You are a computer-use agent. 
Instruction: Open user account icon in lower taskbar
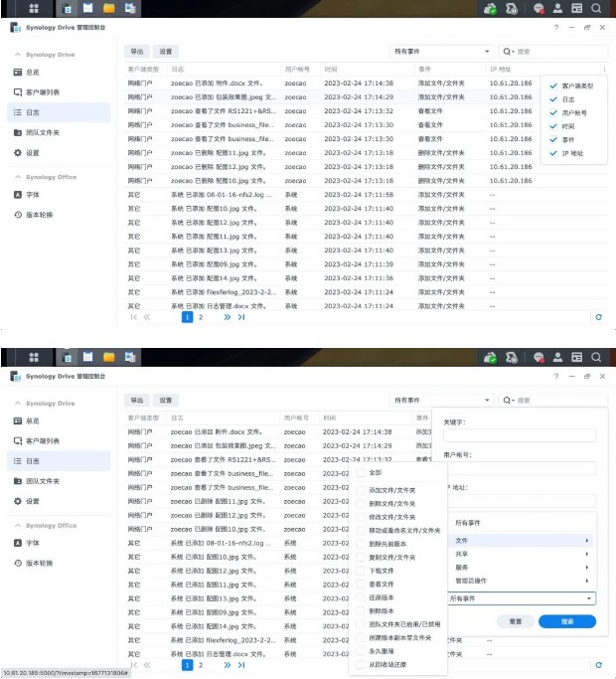tap(557, 357)
